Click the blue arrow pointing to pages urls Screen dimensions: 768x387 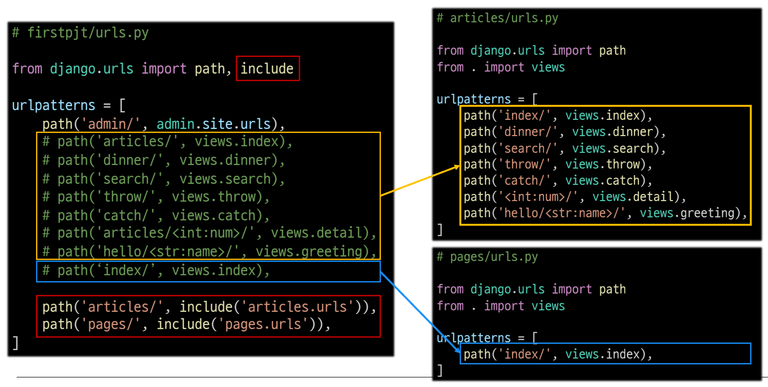point(420,312)
